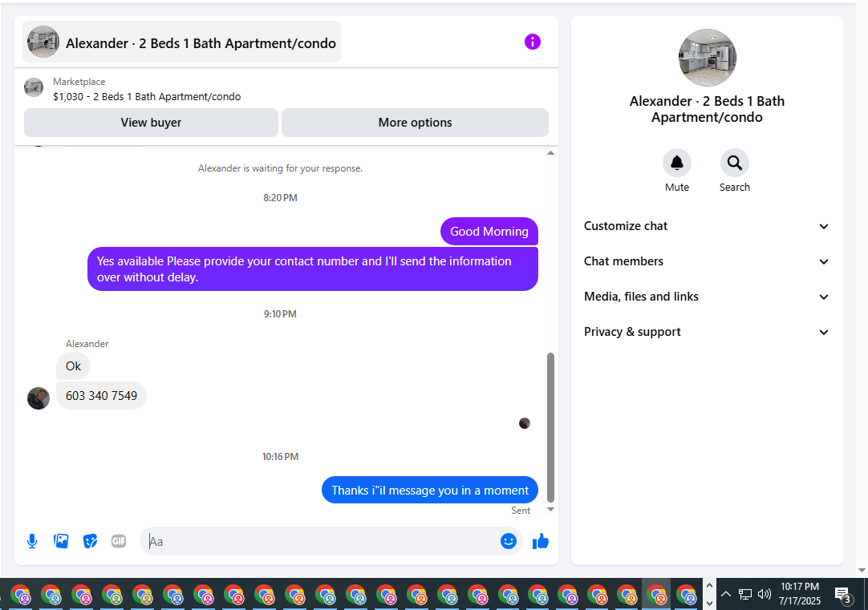Open chat header Alexander 2 Beds listing
868x610 pixels.
pos(181,42)
